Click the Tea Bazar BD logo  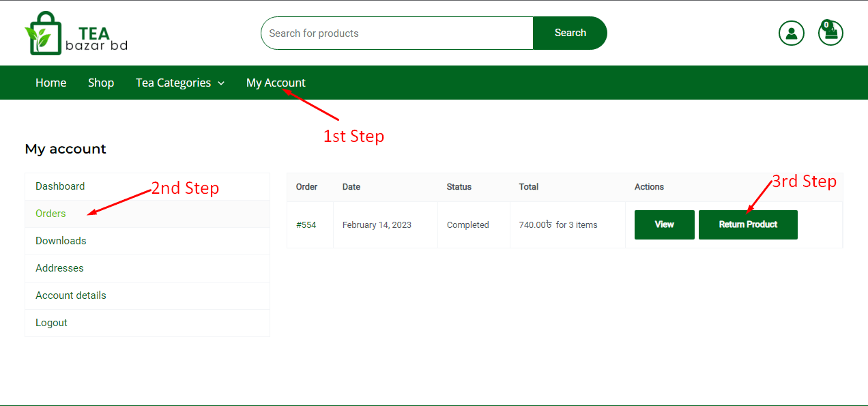pos(76,33)
